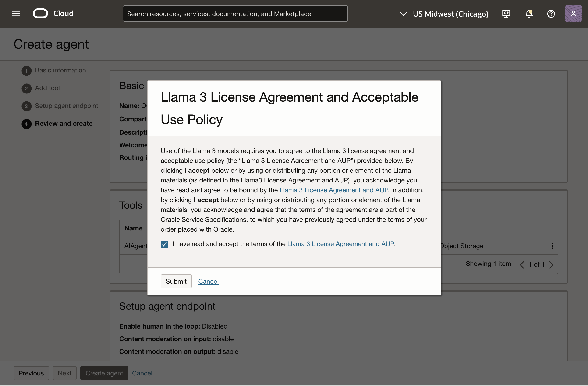Screen dimensions: 588x386
Task: Cancel the license agreement dialog
Action: 208,281
